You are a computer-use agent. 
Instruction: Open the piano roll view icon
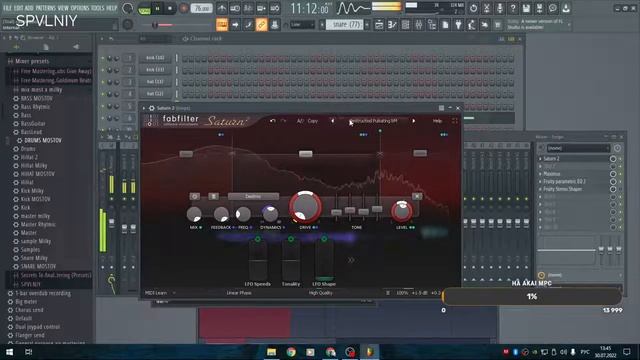(x=392, y=25)
